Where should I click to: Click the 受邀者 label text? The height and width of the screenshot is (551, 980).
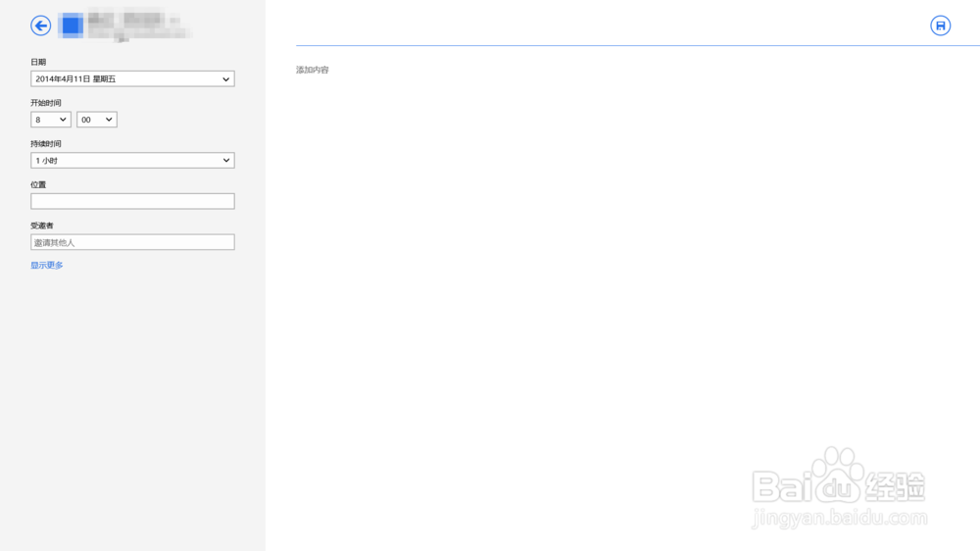click(42, 225)
